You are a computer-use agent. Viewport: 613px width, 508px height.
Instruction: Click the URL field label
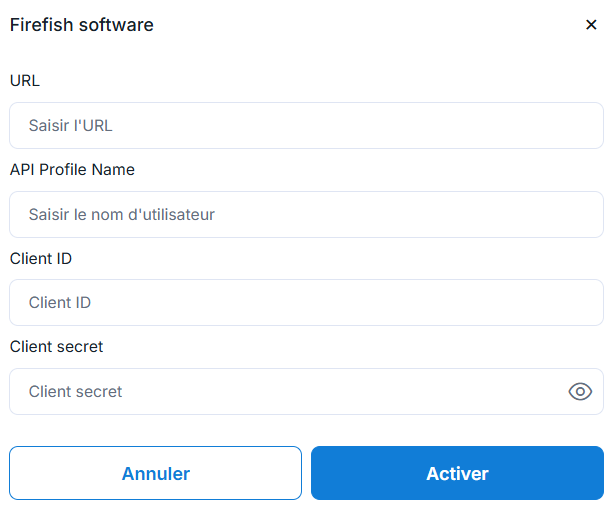(25, 81)
